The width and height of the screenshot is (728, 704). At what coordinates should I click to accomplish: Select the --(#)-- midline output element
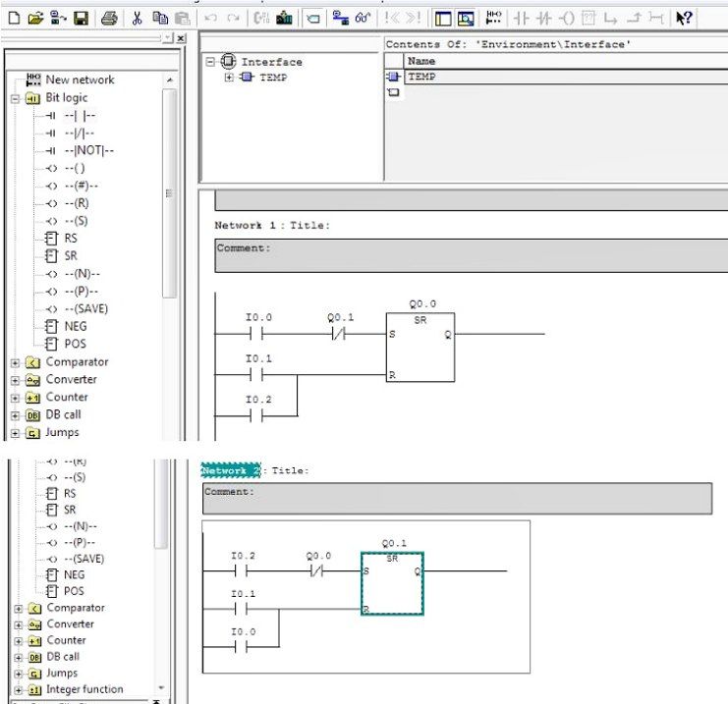tap(82, 186)
